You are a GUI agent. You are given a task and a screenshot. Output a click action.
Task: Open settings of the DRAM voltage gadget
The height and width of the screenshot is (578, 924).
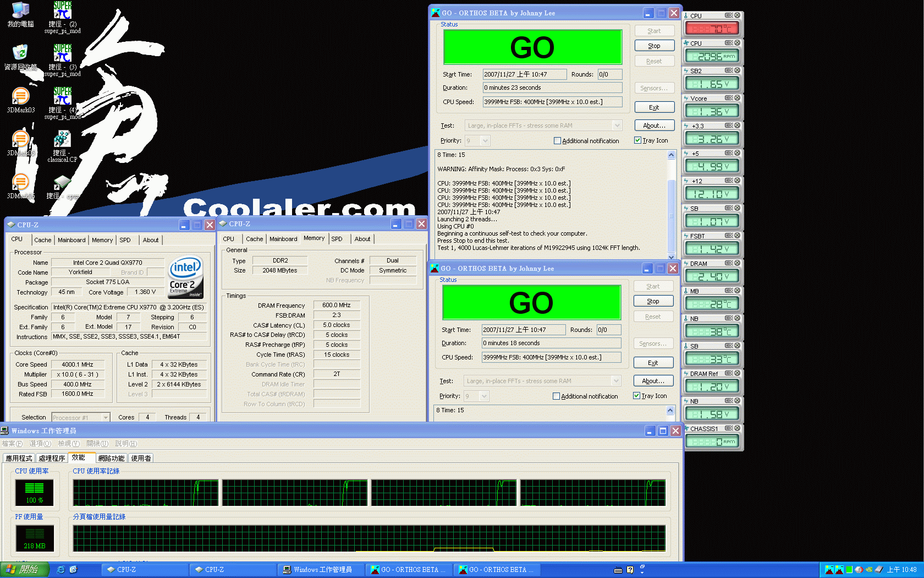[x=728, y=263]
